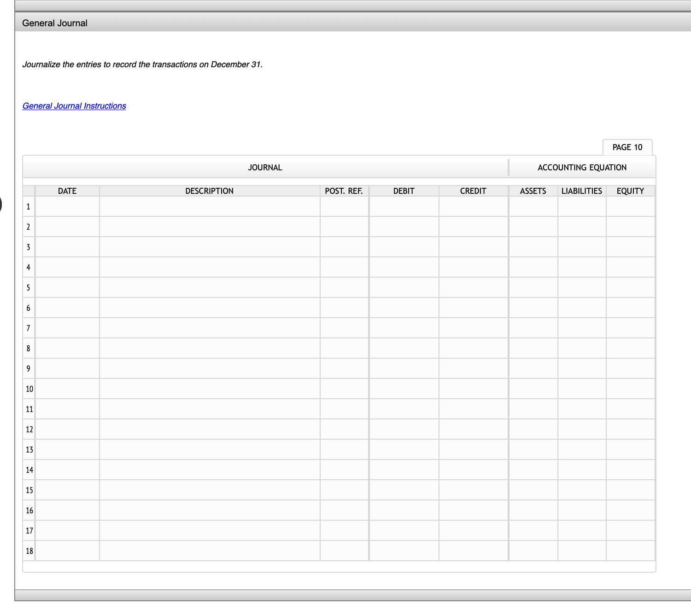Click the EQUITY column header
Image resolution: width=691 pixels, height=616 pixels.
(x=630, y=191)
